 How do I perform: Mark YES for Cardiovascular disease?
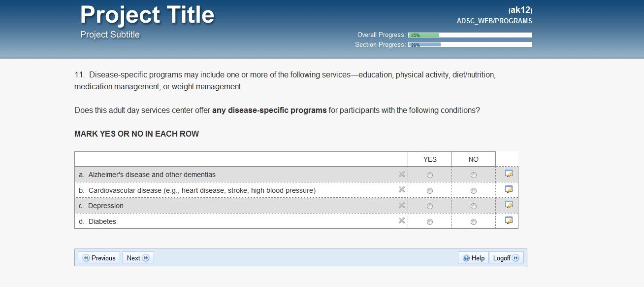click(x=430, y=191)
